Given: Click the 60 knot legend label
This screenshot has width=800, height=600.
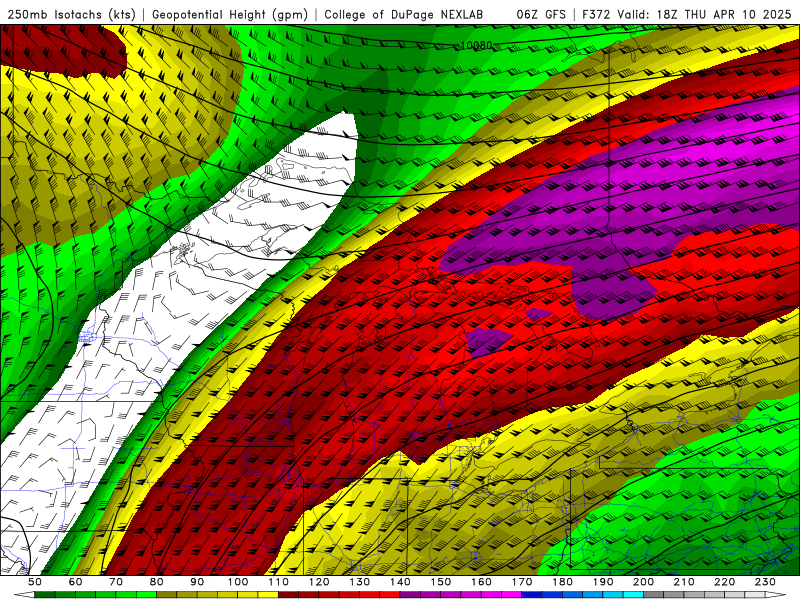Looking at the screenshot, I should tap(75, 582).
